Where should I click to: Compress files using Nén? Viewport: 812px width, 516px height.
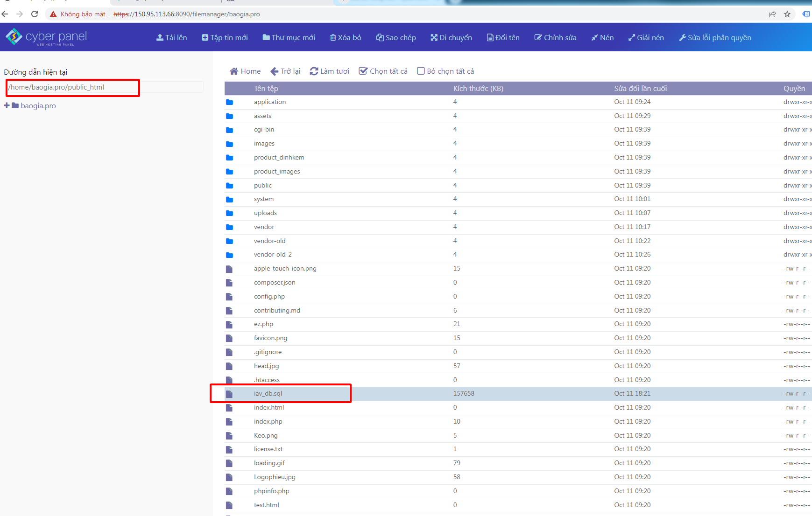click(x=602, y=37)
